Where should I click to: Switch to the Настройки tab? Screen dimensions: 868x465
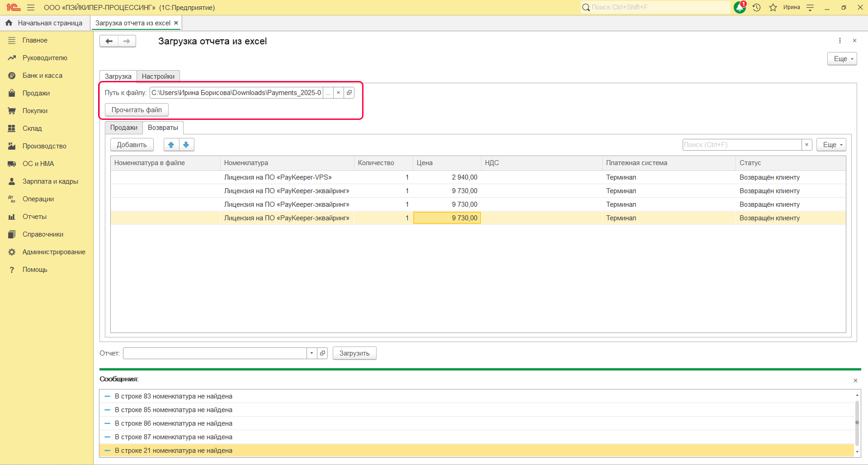point(158,76)
